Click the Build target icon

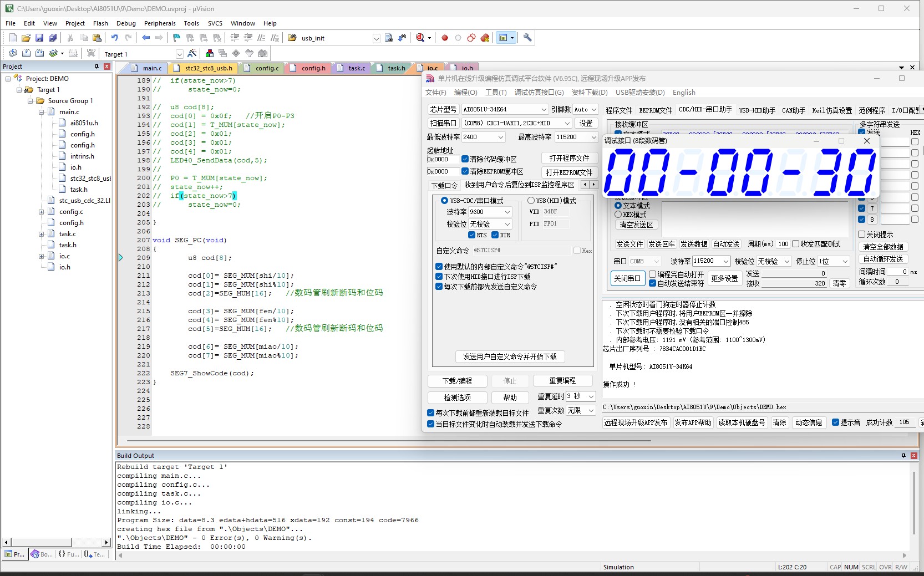pos(26,53)
